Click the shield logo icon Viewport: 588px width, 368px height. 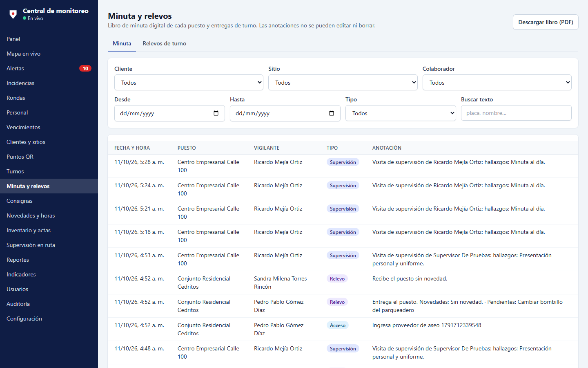tap(13, 14)
